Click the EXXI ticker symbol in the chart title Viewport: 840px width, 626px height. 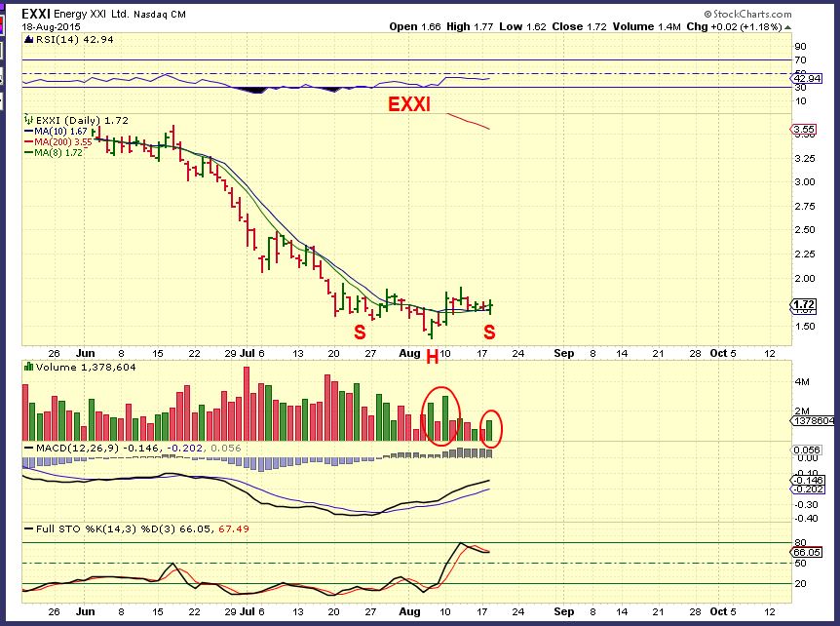coord(36,14)
